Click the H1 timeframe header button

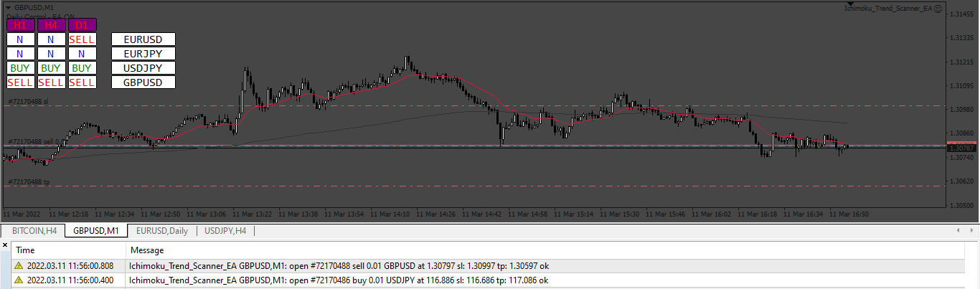point(20,25)
